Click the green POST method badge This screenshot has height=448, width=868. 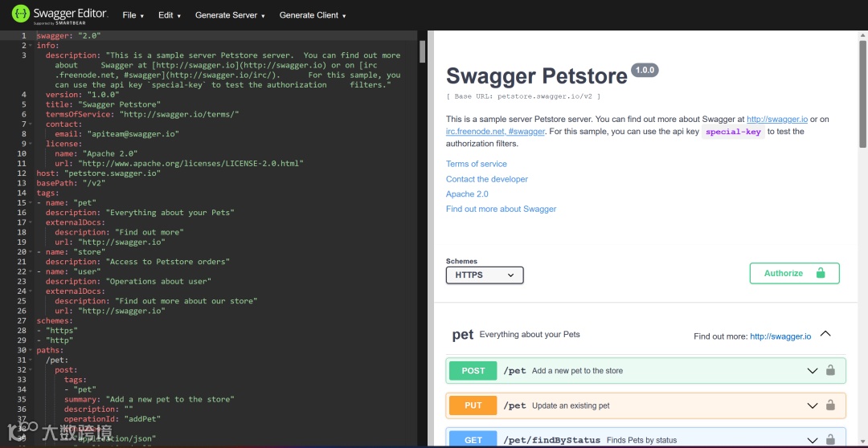473,371
